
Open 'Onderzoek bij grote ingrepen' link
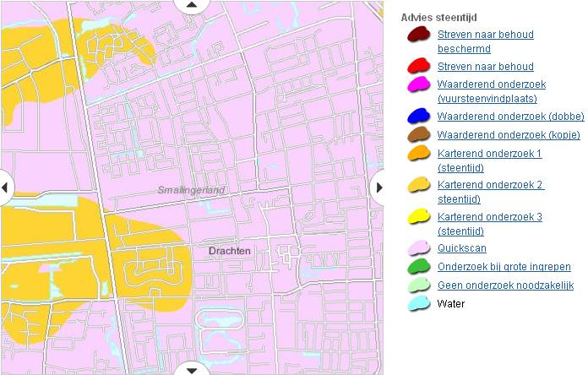pos(504,267)
